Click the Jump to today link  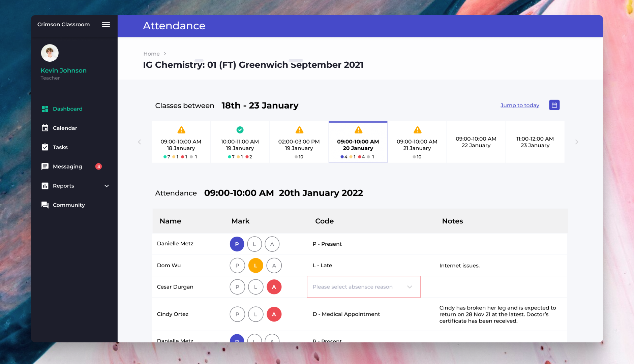520,105
